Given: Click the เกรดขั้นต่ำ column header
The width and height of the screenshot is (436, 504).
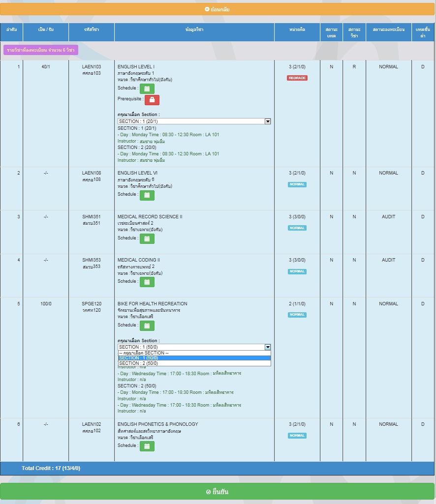Looking at the screenshot, I should coord(423,32).
